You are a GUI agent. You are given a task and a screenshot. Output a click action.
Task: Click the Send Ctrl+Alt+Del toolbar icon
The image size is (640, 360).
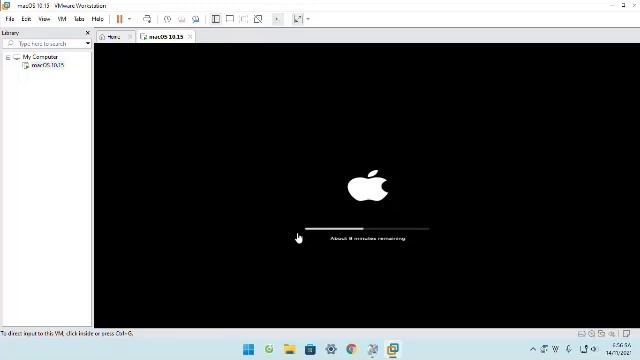click(x=147, y=19)
